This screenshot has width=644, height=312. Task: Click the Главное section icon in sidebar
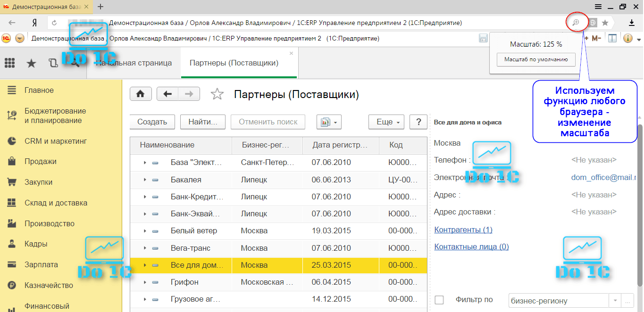coord(12,90)
